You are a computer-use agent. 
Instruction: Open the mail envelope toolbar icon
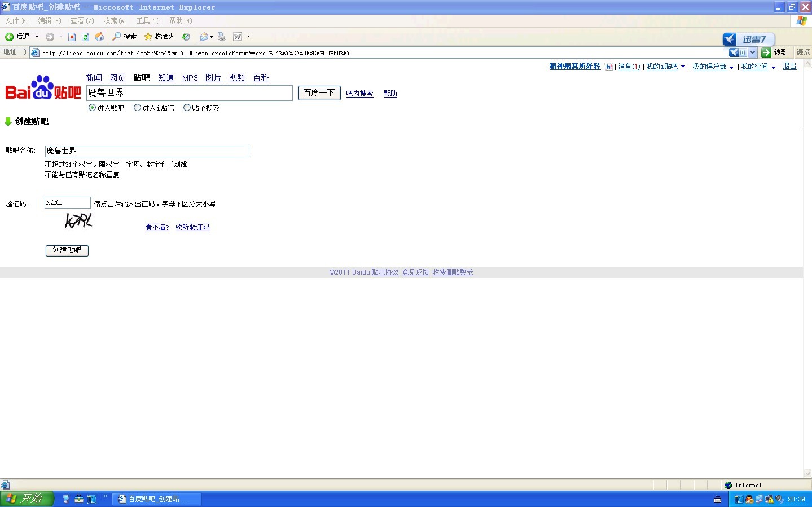[204, 37]
